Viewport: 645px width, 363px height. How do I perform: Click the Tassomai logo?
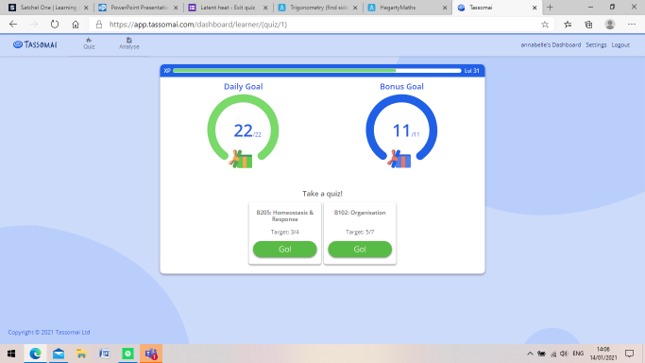click(35, 44)
